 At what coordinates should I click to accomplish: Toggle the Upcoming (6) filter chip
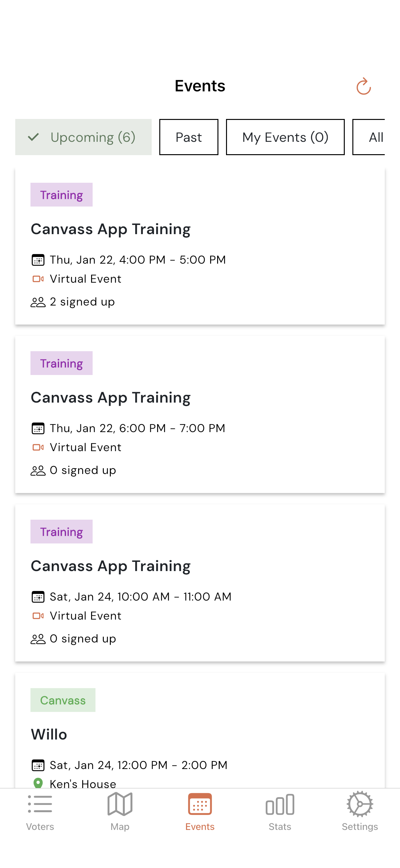83,137
